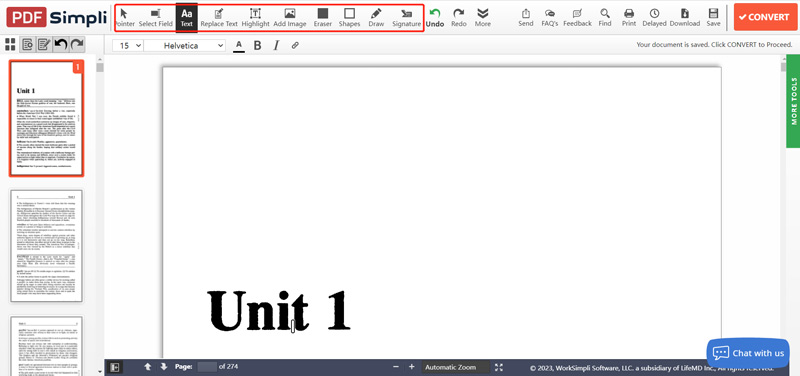Activate the Text tool
Viewport: 800px width, 376px height.
pyautogui.click(x=186, y=17)
